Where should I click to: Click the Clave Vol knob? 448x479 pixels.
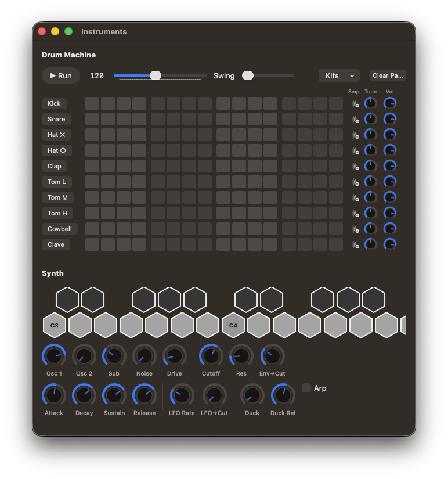[390, 244]
